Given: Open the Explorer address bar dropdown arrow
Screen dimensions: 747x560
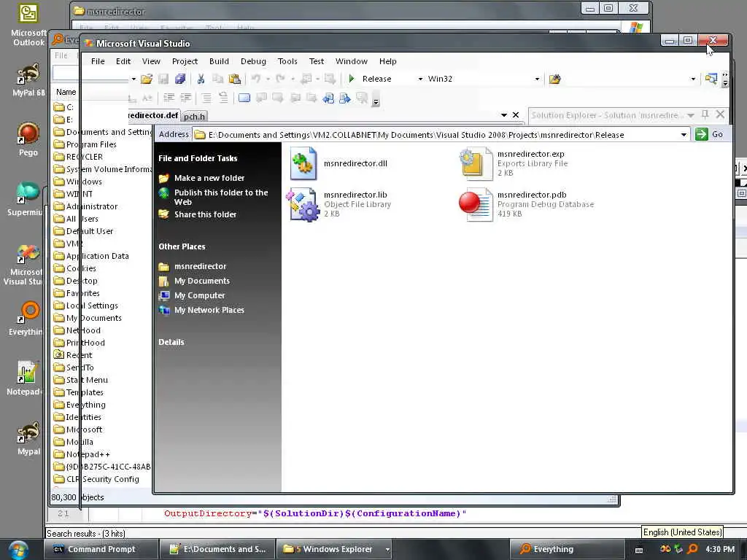Looking at the screenshot, I should (684, 135).
